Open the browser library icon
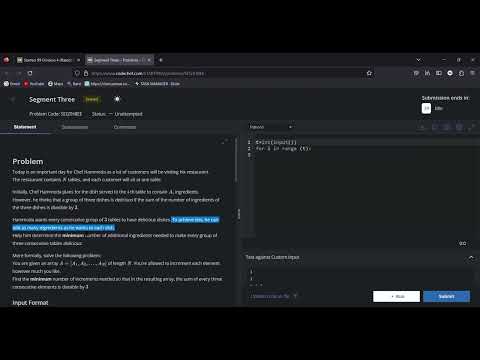The image size is (480, 360). (427, 73)
